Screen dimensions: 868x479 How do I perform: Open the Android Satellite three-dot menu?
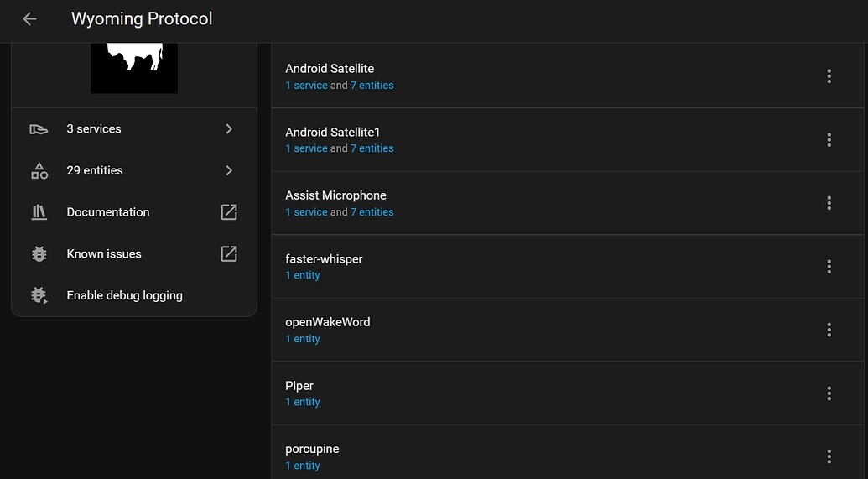829,76
